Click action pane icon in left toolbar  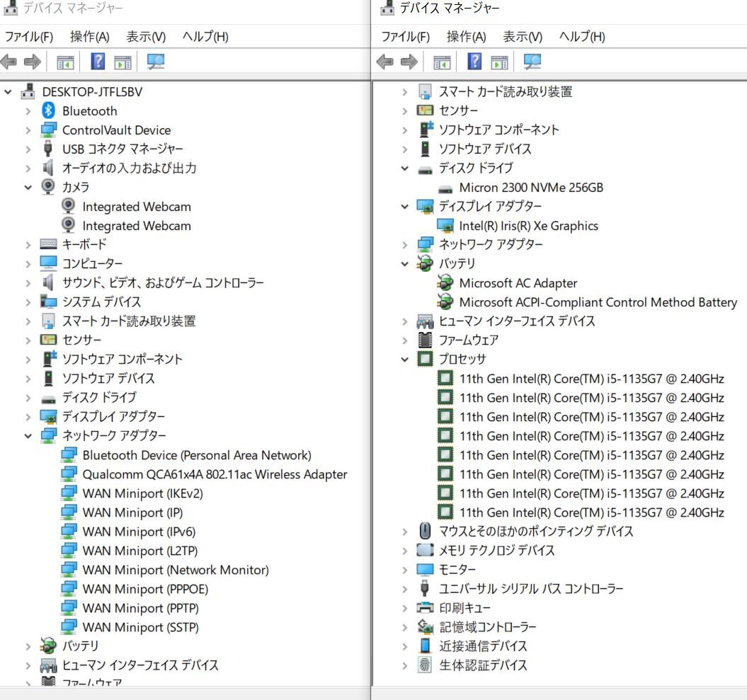[123, 62]
